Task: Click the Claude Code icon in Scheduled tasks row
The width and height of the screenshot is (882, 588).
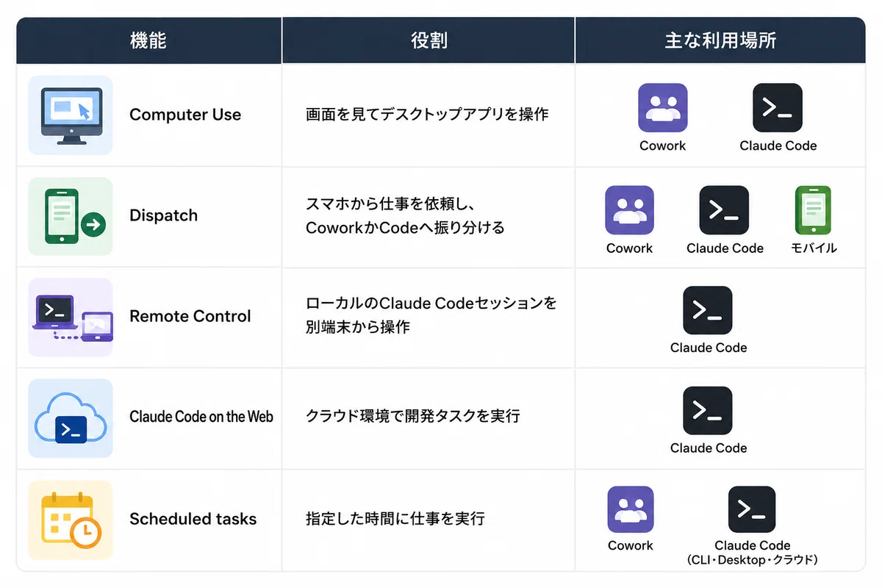Action: tap(752, 509)
